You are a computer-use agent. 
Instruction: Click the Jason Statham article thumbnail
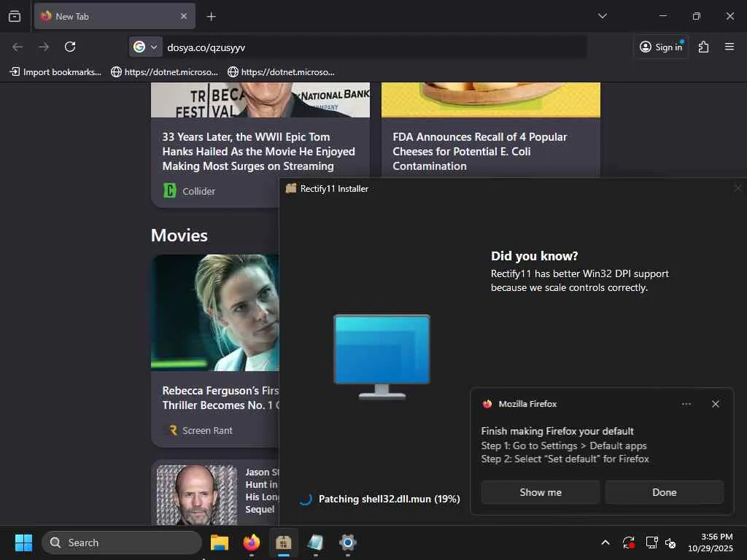coord(197,495)
